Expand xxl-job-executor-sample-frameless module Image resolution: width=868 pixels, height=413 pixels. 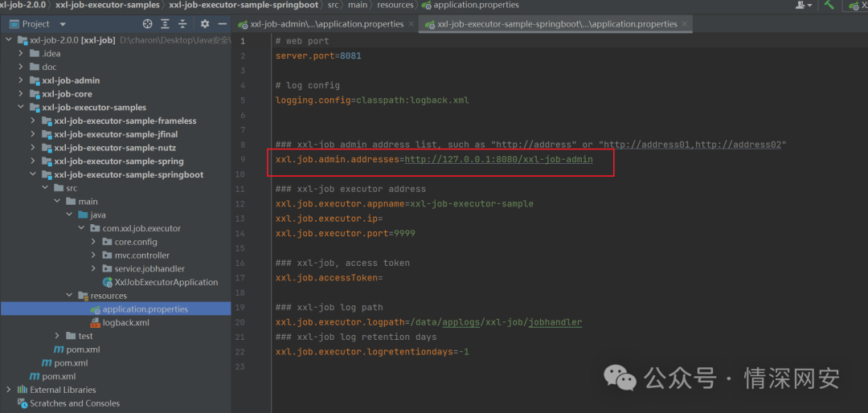[x=33, y=121]
